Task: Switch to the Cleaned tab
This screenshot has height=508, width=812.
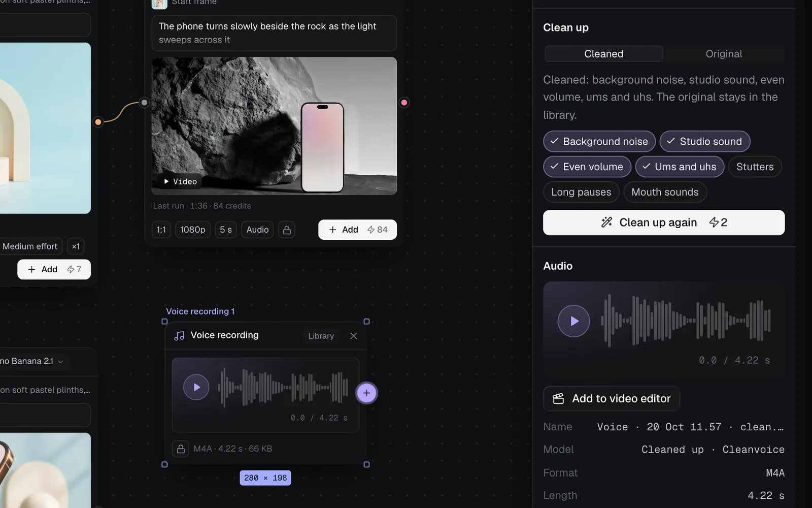Action: point(604,54)
